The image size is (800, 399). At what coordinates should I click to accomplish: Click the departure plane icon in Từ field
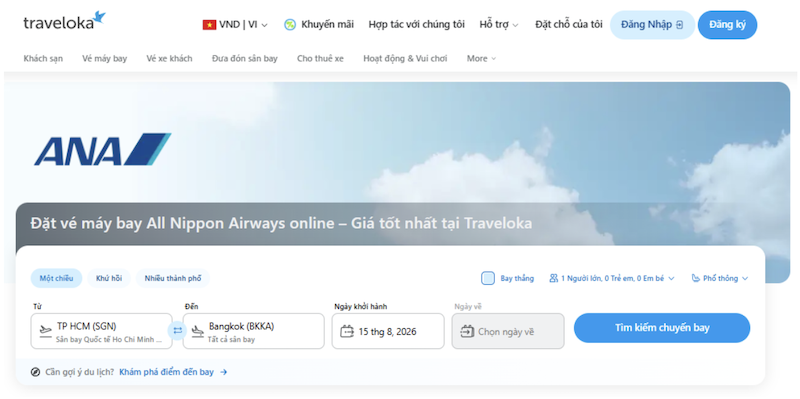pyautogui.click(x=45, y=331)
